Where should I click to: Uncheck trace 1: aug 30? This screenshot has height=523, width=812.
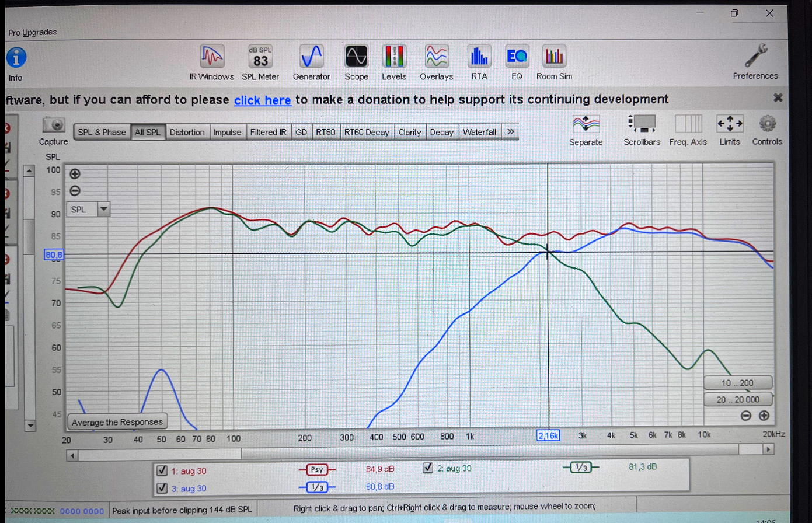coord(162,470)
